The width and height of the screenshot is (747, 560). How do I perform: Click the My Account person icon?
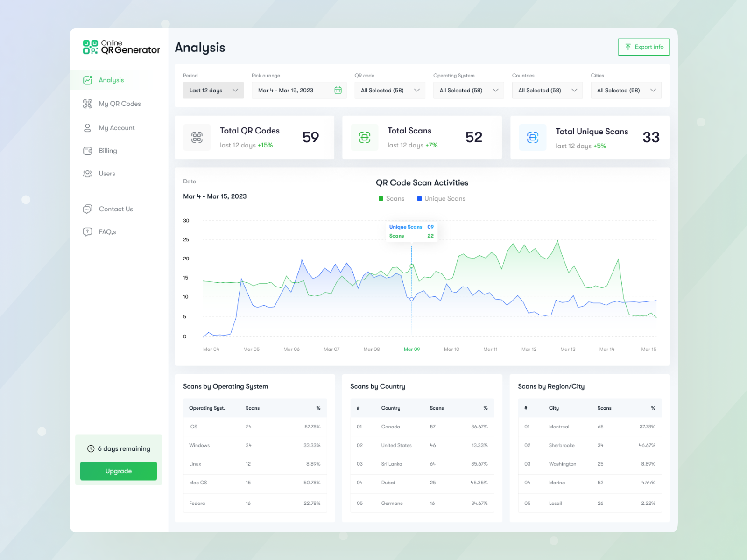coord(87,127)
